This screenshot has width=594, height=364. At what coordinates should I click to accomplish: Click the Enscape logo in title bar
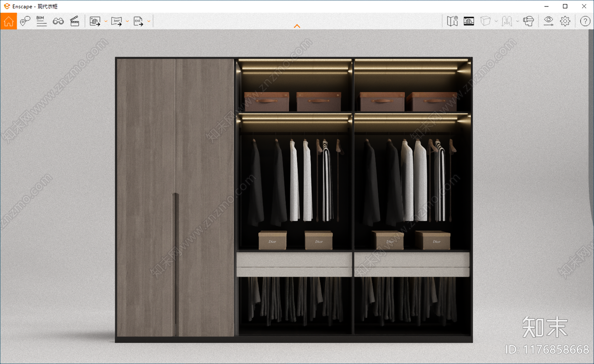tap(7, 6)
